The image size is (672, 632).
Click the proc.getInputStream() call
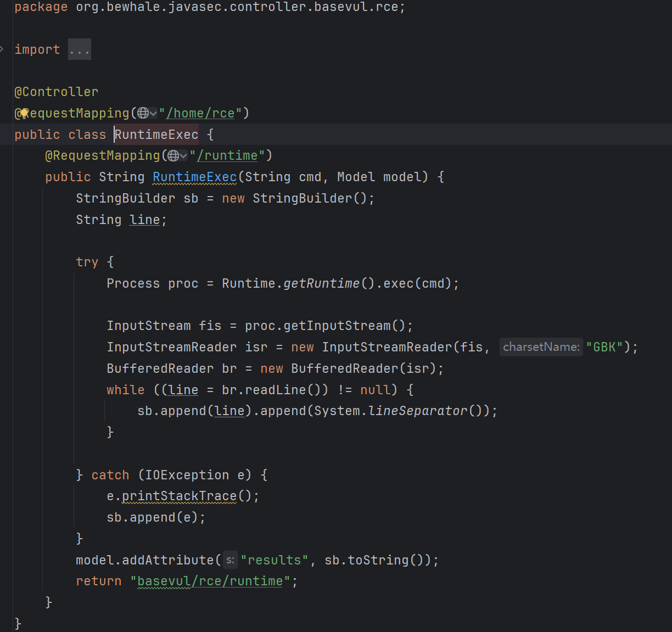click(x=325, y=326)
